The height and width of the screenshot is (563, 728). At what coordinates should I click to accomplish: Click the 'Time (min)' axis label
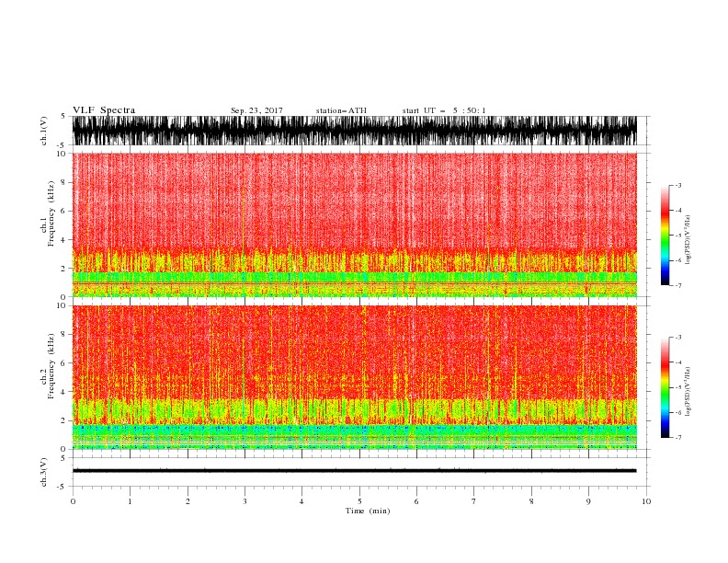368,511
